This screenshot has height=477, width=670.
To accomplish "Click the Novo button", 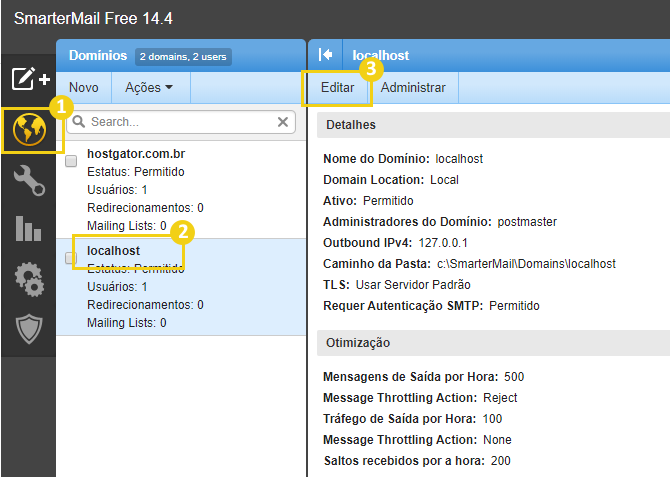I will (x=84, y=87).
